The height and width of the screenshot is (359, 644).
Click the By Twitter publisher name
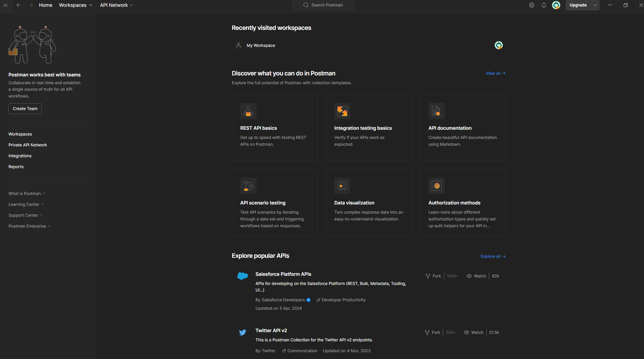tap(265, 351)
